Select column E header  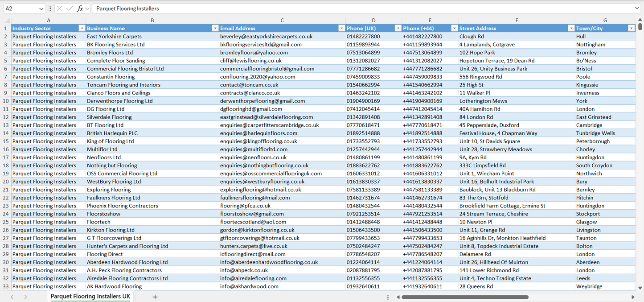coord(430,20)
